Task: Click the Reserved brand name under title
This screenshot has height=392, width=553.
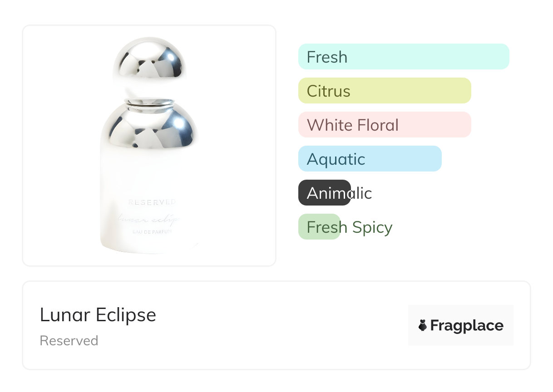Action: (69, 341)
